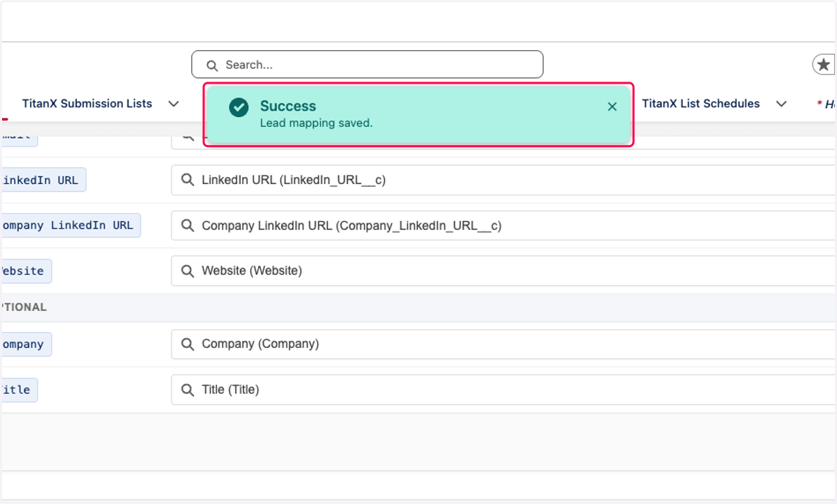This screenshot has width=837, height=504.
Task: Click the green success checkmark icon
Action: click(x=239, y=107)
